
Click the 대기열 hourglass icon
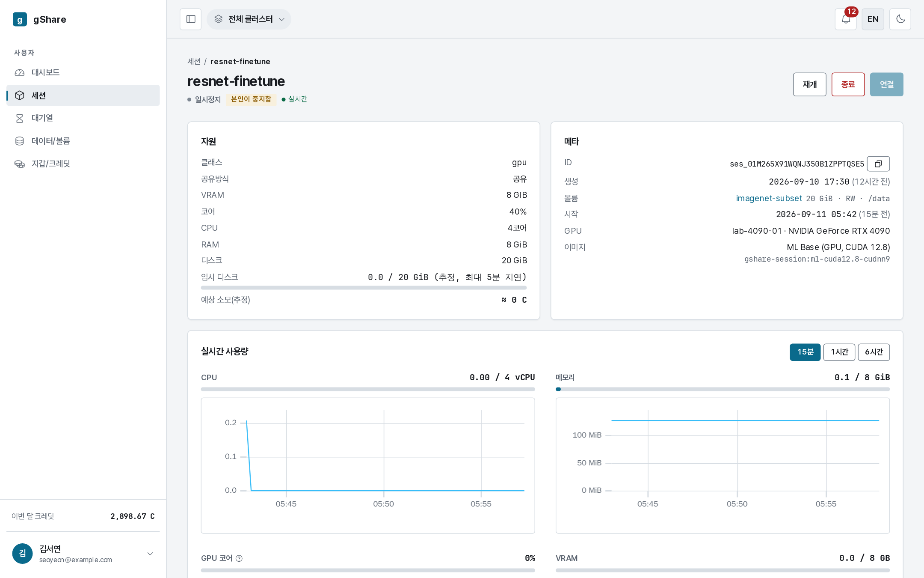pos(20,118)
